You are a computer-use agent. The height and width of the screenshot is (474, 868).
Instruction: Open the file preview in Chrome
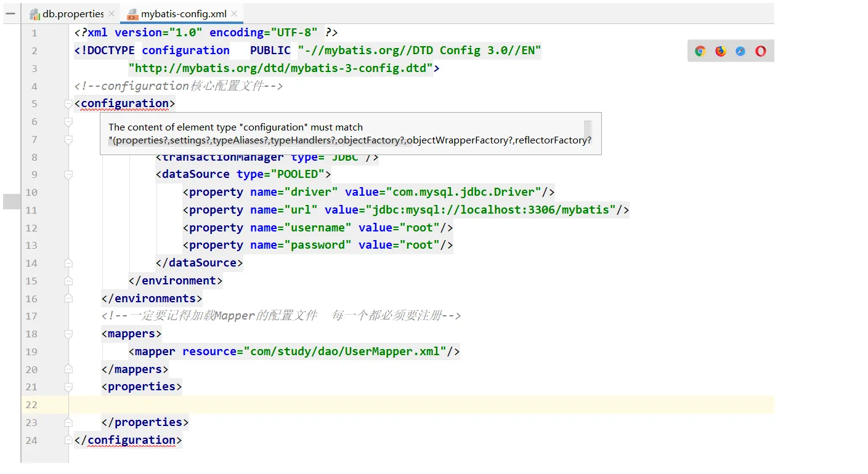700,51
